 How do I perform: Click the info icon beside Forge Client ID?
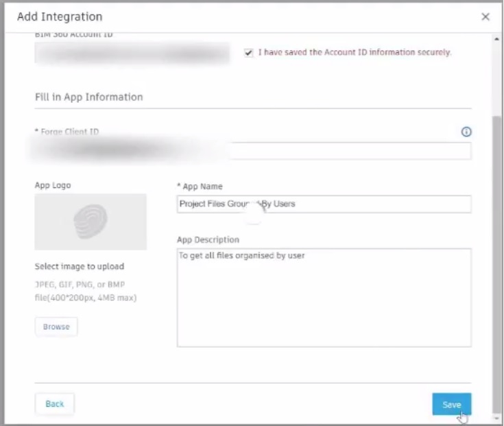pyautogui.click(x=466, y=132)
